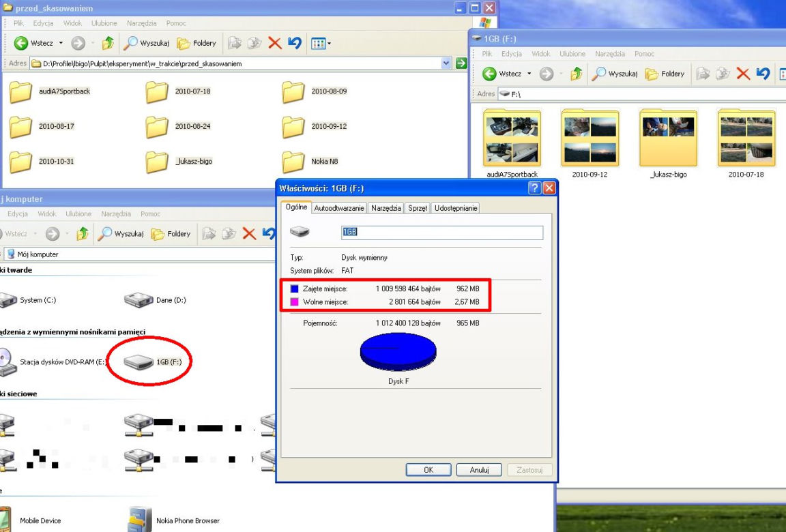The width and height of the screenshot is (786, 532).
Task: Click the Delete (red X) icon in przed_skasowaniem window
Action: click(x=275, y=43)
